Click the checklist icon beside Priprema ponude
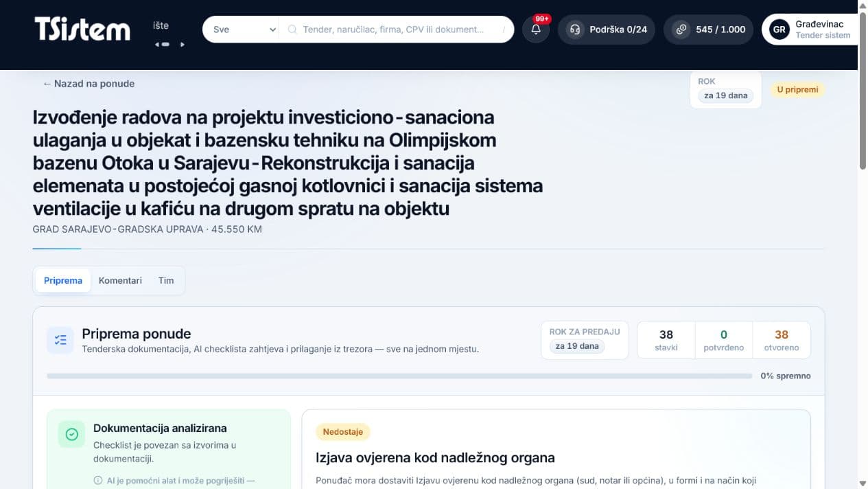 [x=60, y=340]
